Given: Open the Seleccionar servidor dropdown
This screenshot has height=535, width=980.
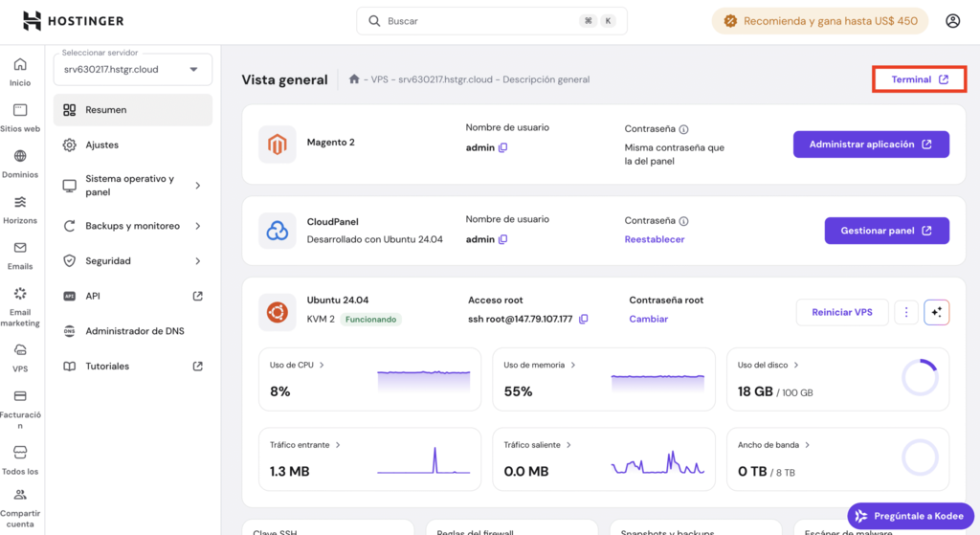Looking at the screenshot, I should point(132,69).
